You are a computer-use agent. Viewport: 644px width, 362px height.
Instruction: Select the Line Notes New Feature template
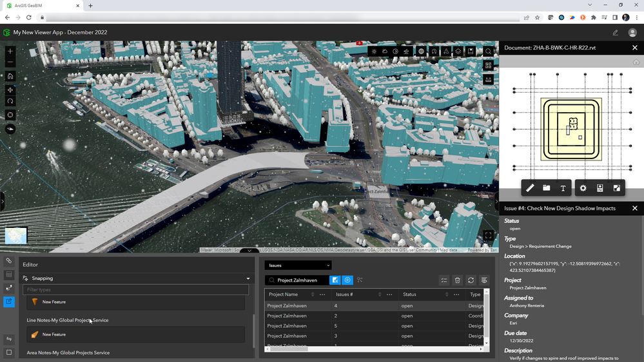tap(136, 334)
